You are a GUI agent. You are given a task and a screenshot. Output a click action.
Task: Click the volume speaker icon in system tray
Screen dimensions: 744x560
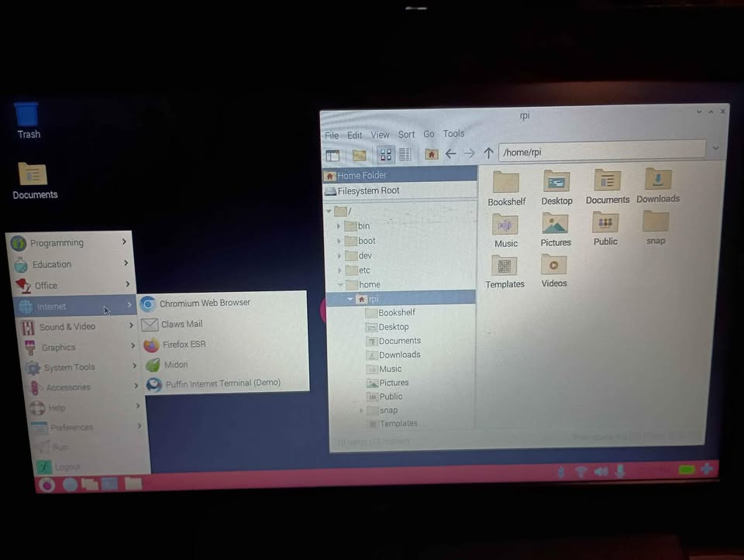coord(601,472)
